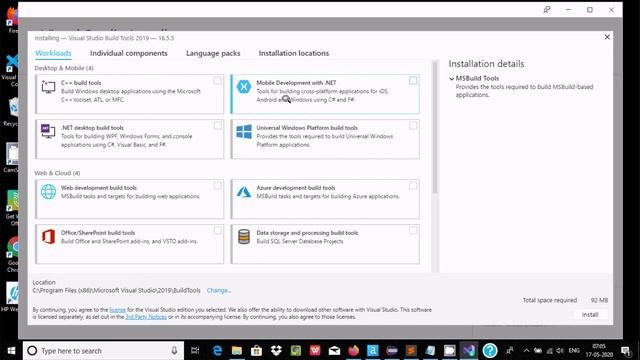
Task: Launch Microsoft Edge from the taskbar
Action: click(217, 351)
